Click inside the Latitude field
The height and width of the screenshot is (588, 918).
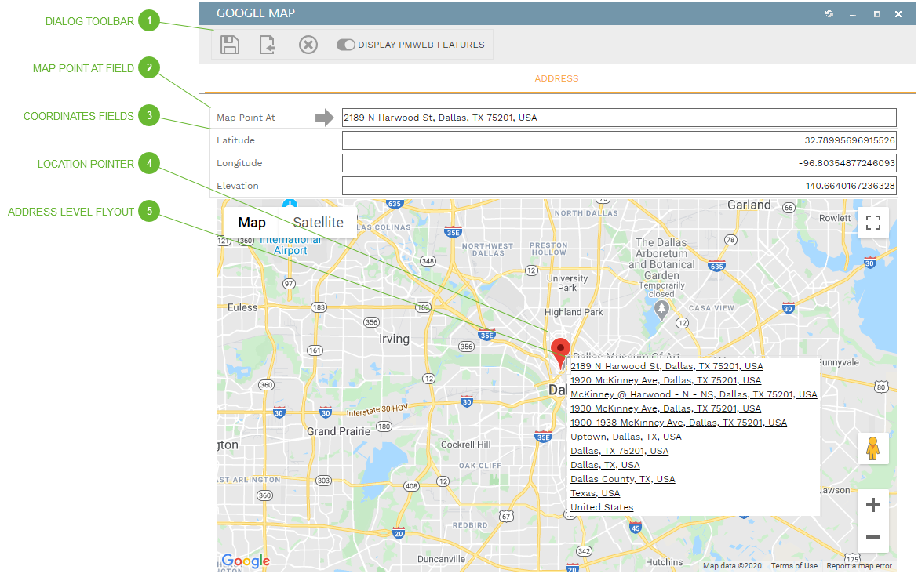tap(618, 140)
